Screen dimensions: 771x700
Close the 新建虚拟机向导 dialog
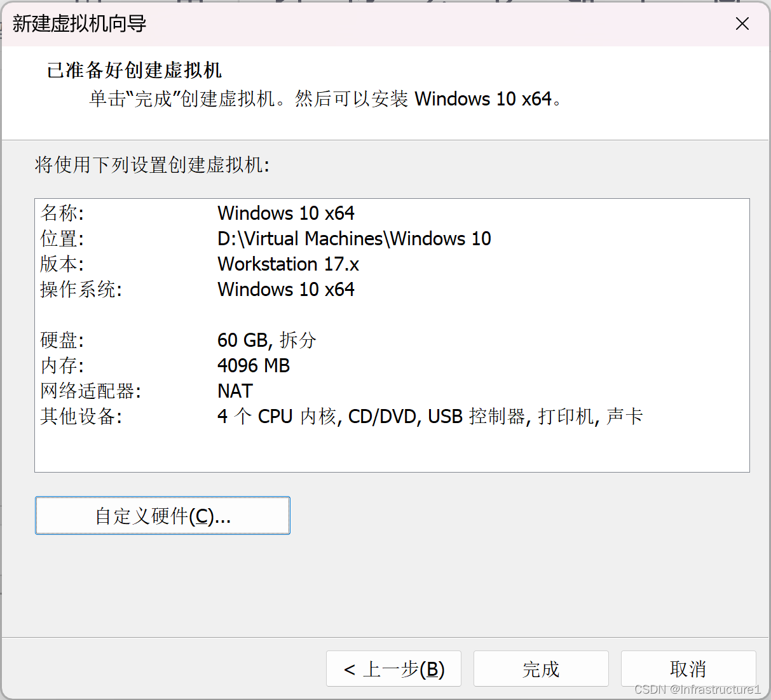pos(742,24)
